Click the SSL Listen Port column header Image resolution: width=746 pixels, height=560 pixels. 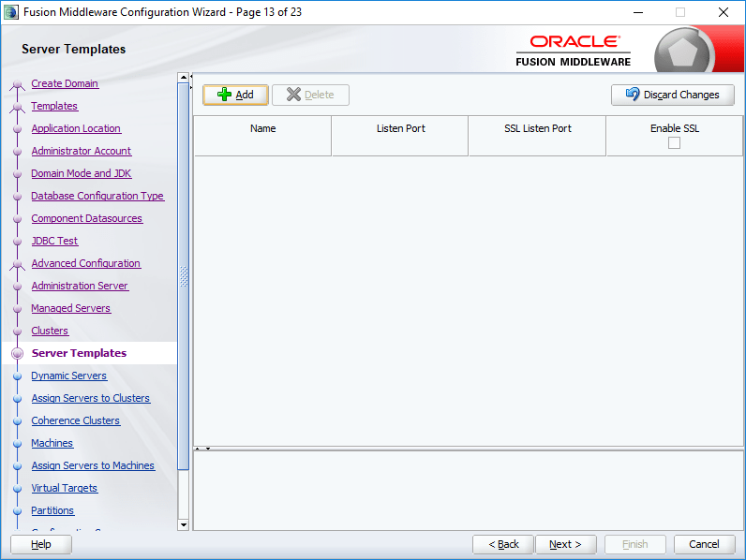coord(537,136)
